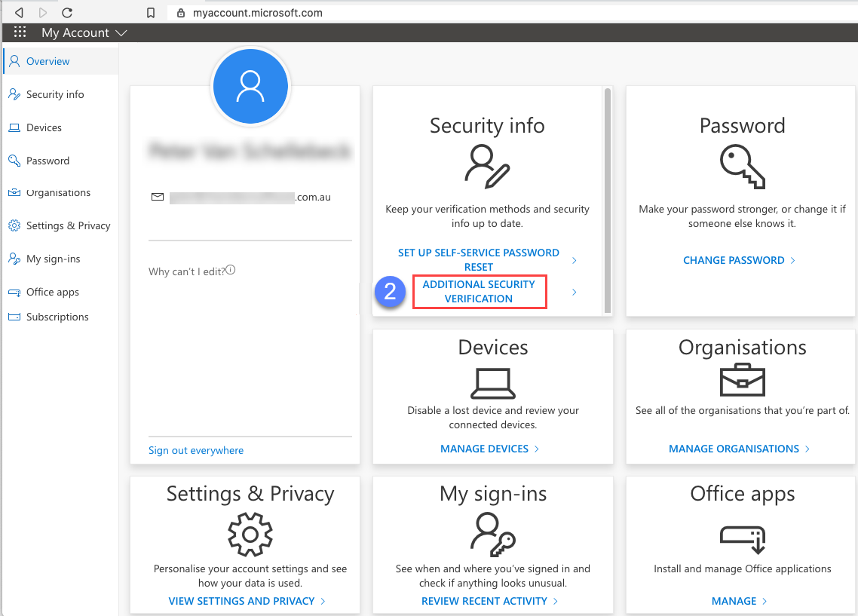Click Sign out everywhere
The image size is (858, 616).
point(195,450)
